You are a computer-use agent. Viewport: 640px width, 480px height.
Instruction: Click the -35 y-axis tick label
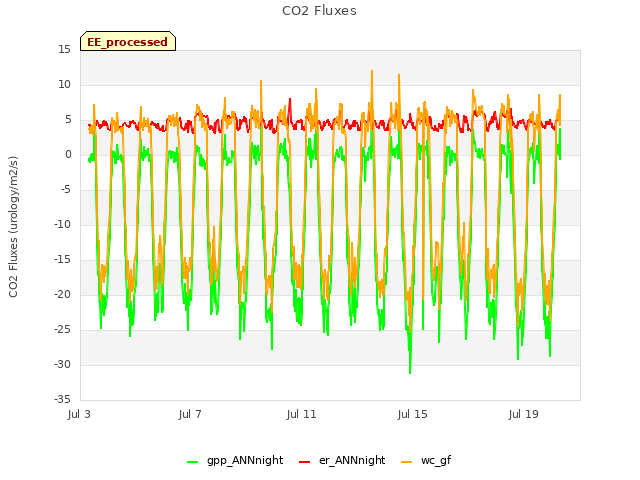63,399
